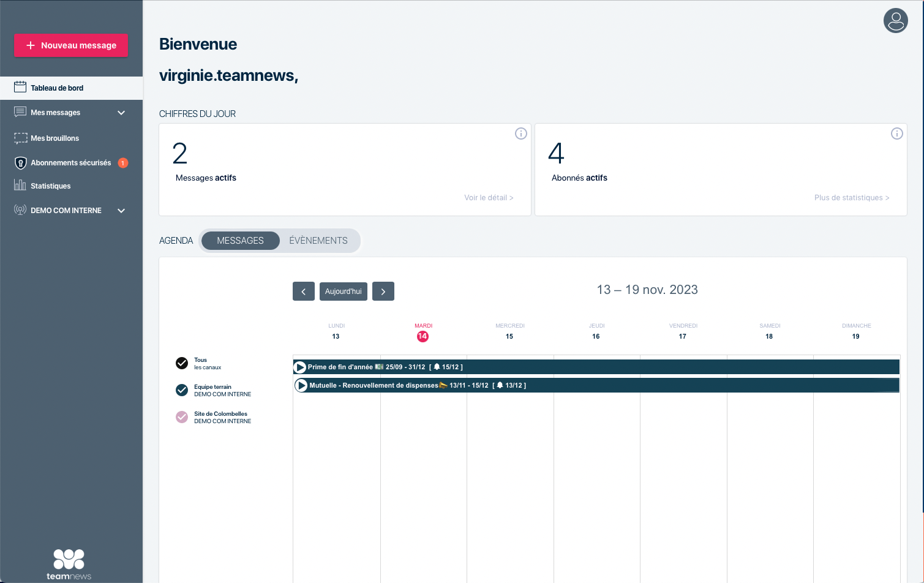Click the Nouveau message button
Screen dimensions: 924x583
pos(71,45)
